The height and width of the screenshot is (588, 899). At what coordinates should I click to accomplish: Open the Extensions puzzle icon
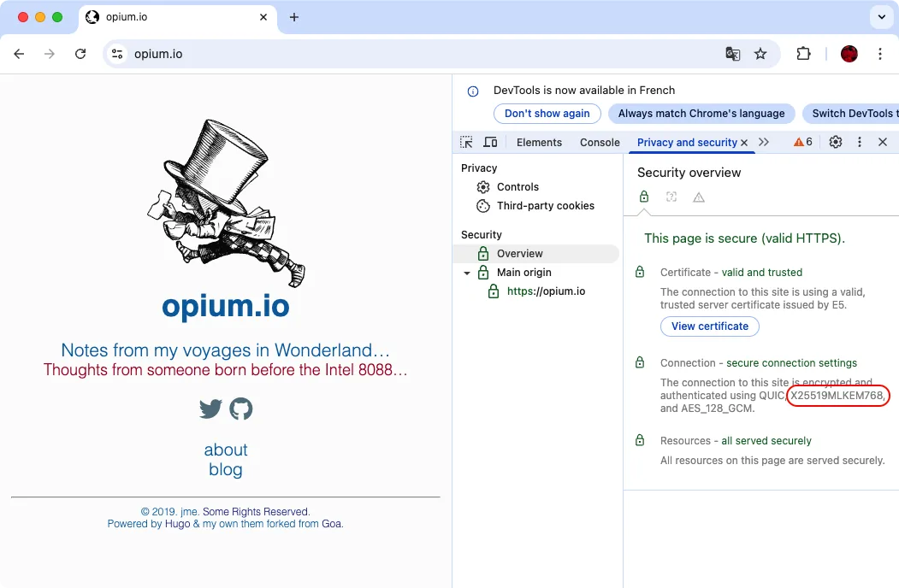click(803, 54)
